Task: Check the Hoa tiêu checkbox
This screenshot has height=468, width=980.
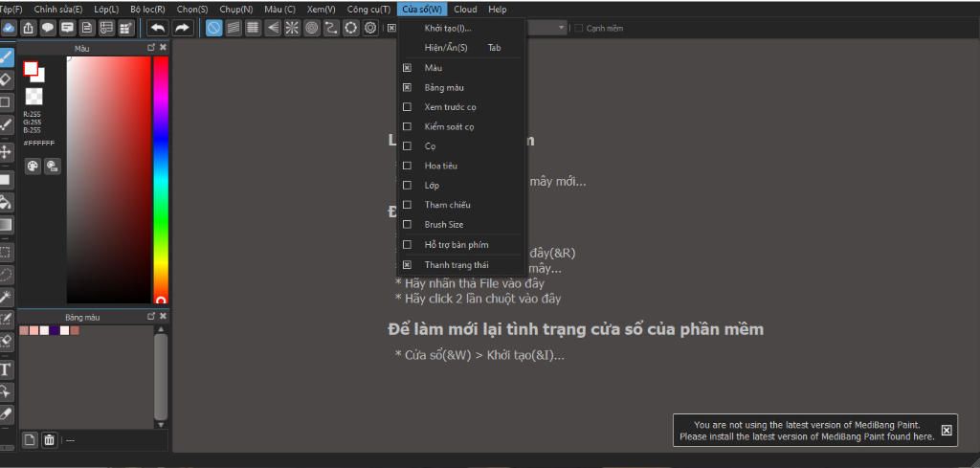Action: point(407,166)
